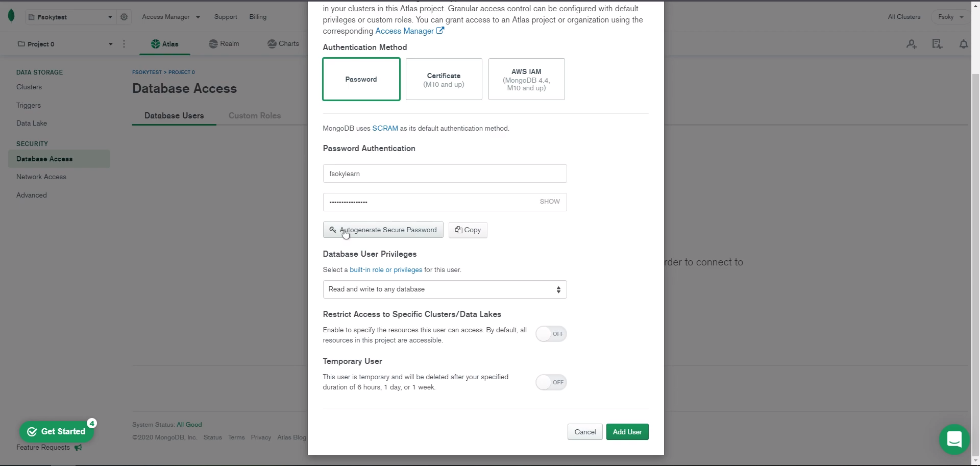The width and height of the screenshot is (980, 466).
Task: Open organization settings gear icon
Action: click(124, 17)
